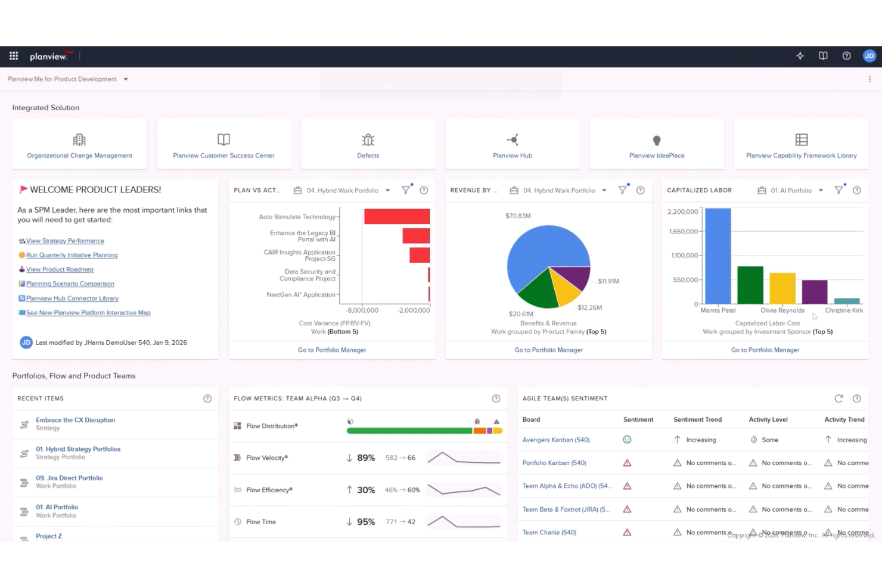882x588 pixels.
Task: Open Project Z recent item
Action: (49, 536)
